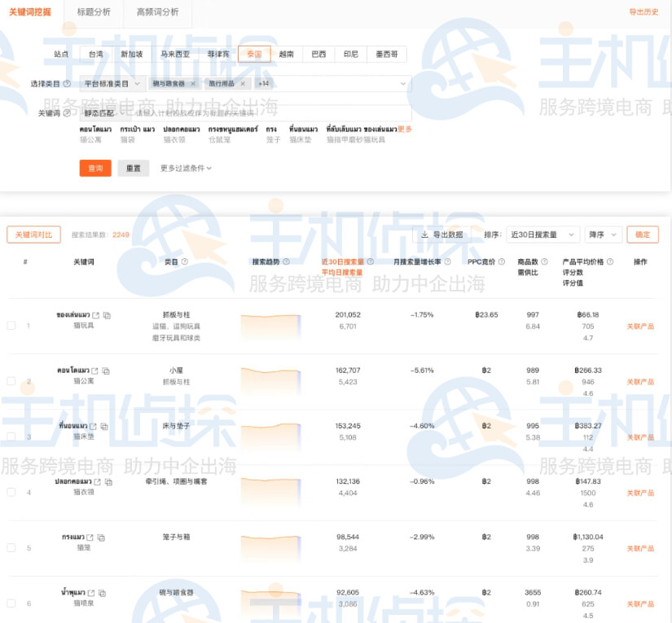Screen dimensions: 672x623
Task: Open the 降序 order dropdown
Action: click(x=600, y=235)
